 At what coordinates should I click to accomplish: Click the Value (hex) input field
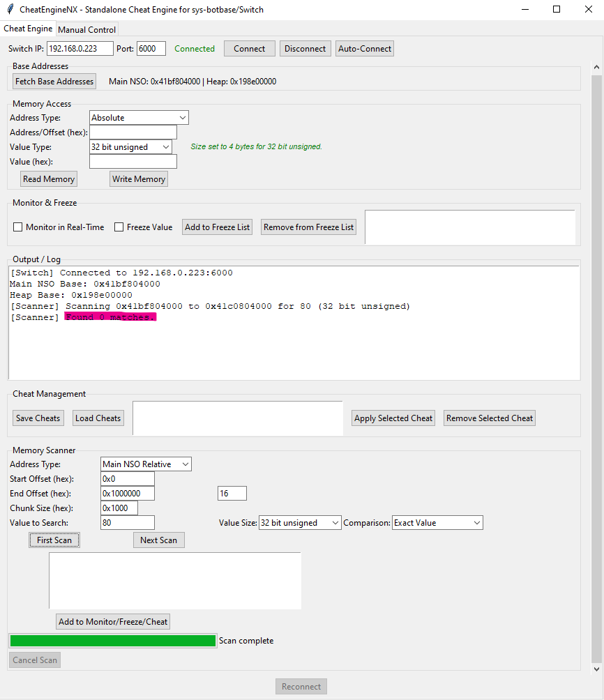tap(133, 162)
